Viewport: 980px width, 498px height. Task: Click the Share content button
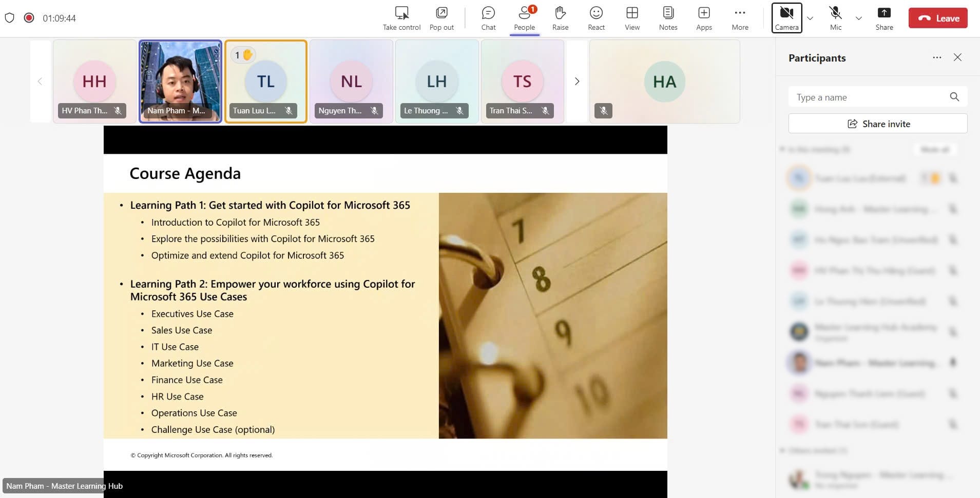click(884, 18)
